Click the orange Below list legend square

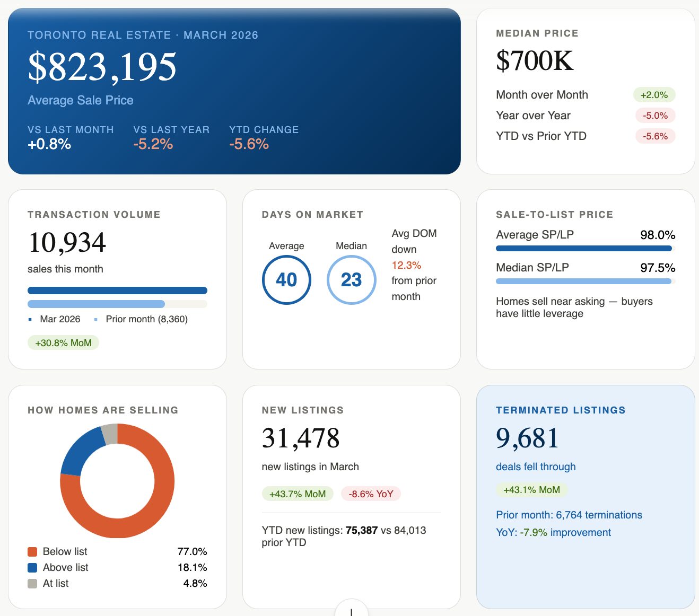click(x=32, y=552)
